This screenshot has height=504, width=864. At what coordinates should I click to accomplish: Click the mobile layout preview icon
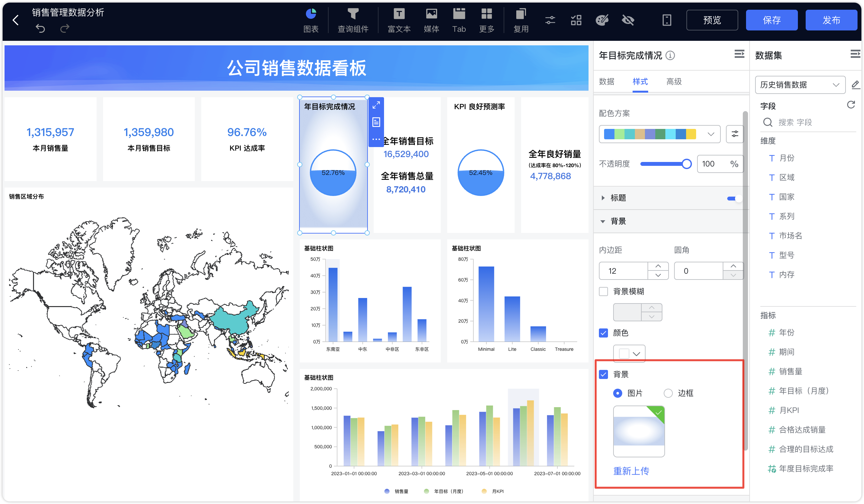click(667, 20)
